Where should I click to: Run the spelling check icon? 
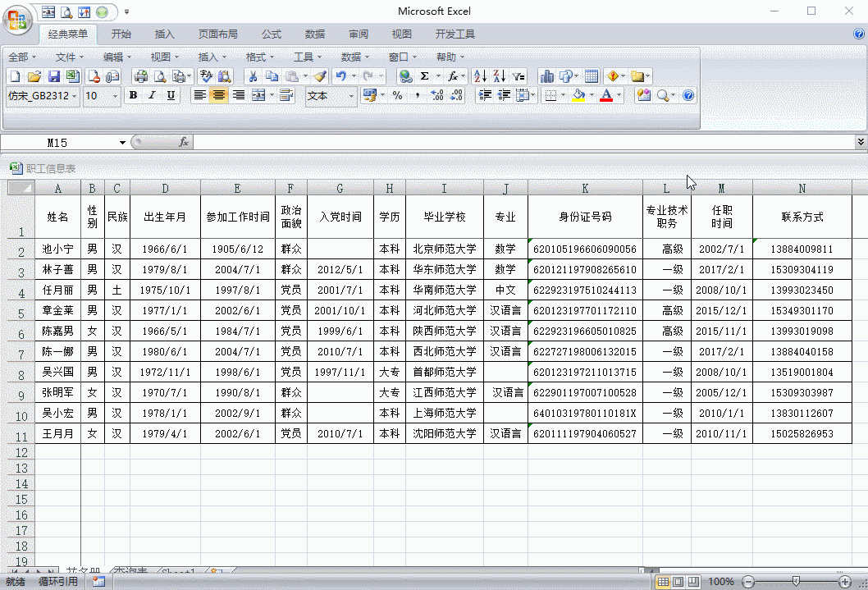click(x=206, y=76)
